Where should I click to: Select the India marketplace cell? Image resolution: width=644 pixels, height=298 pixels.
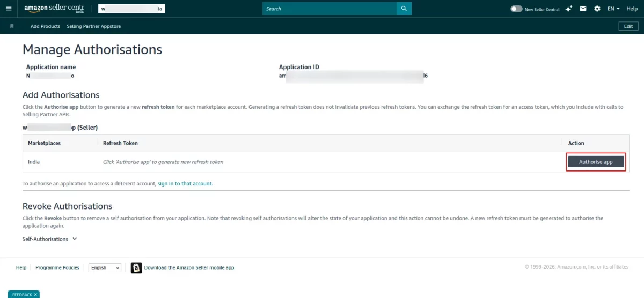coord(34,162)
